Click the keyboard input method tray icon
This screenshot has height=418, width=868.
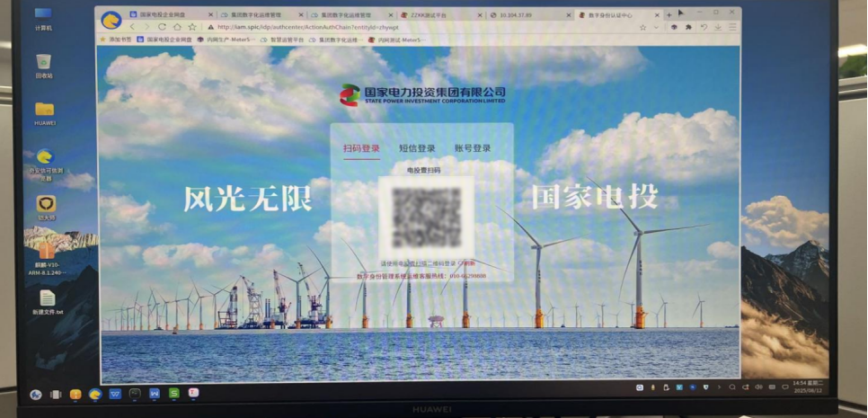click(x=772, y=387)
